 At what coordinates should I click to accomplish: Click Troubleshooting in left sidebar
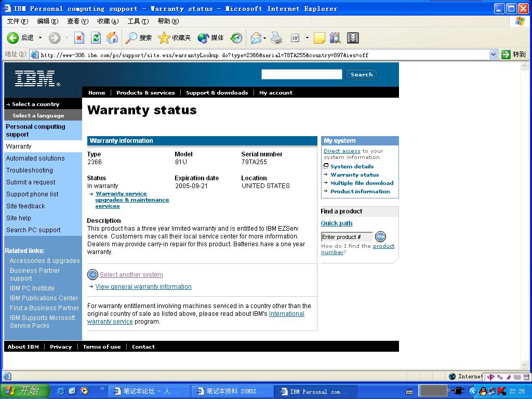tap(30, 170)
